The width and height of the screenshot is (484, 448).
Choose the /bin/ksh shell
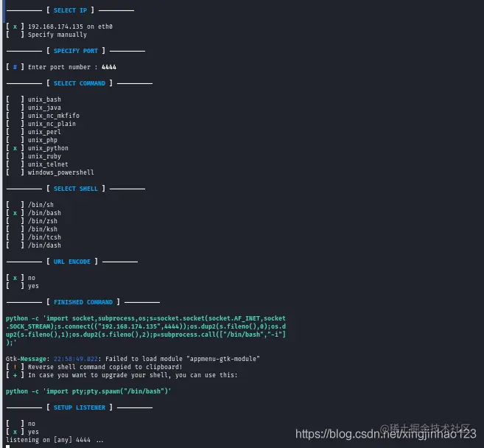coord(32,228)
